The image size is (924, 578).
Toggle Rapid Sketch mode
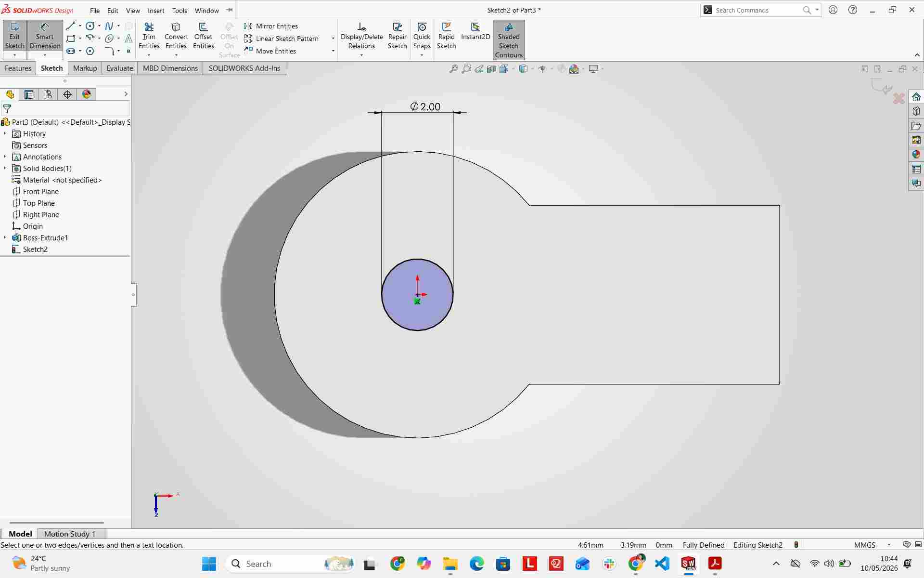[x=446, y=36]
